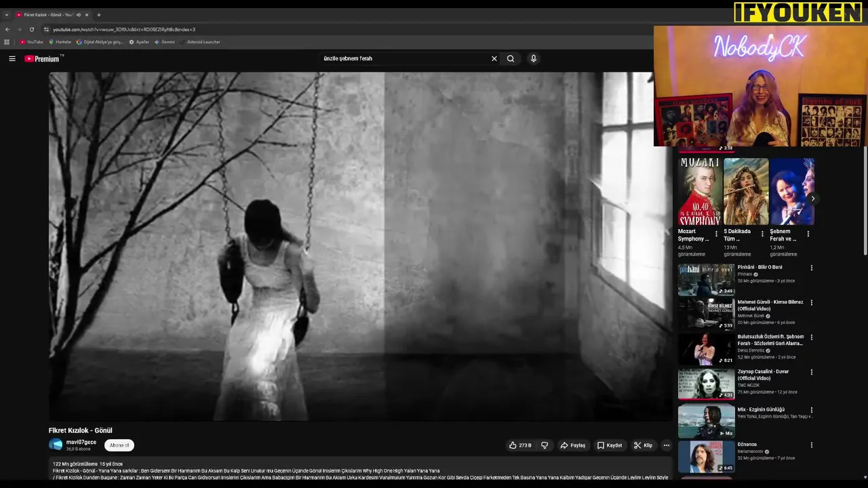868x488 pixels.
Task: Open the Gemini bookmark
Action: tap(165, 42)
